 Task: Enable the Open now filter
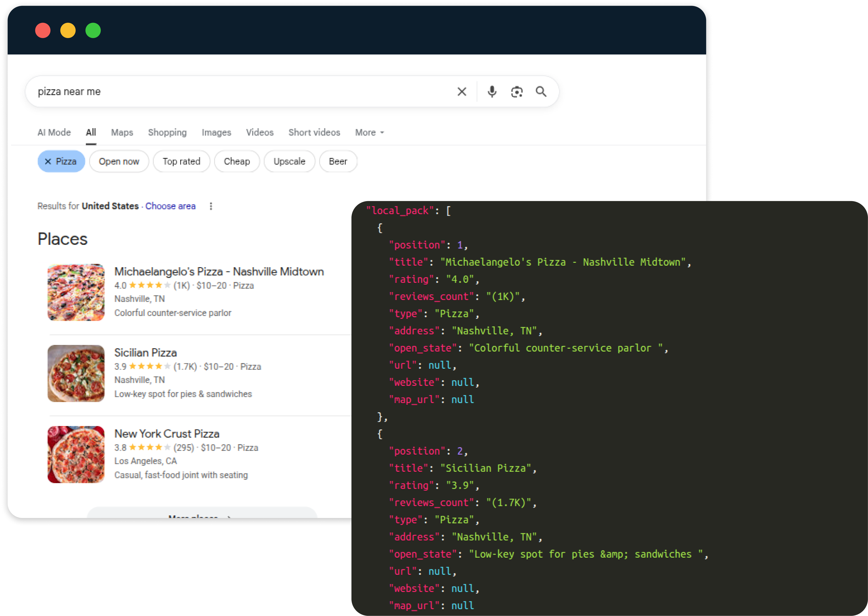[x=119, y=161]
